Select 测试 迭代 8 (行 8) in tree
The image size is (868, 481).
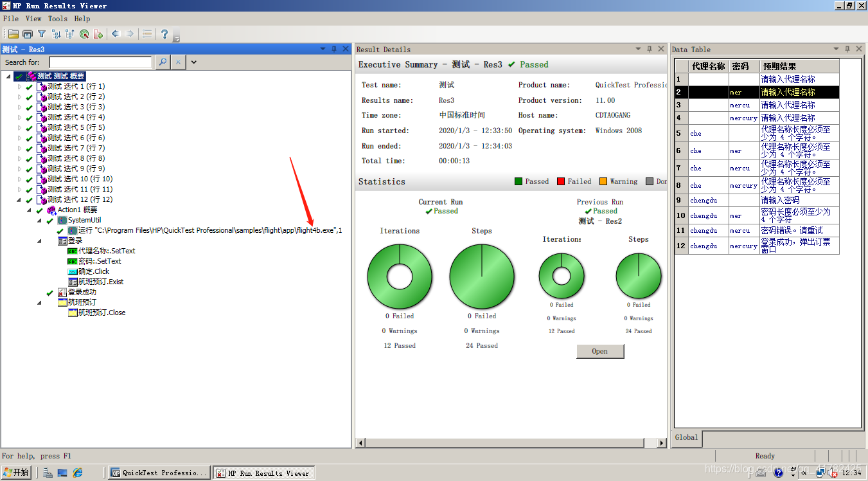click(76, 159)
